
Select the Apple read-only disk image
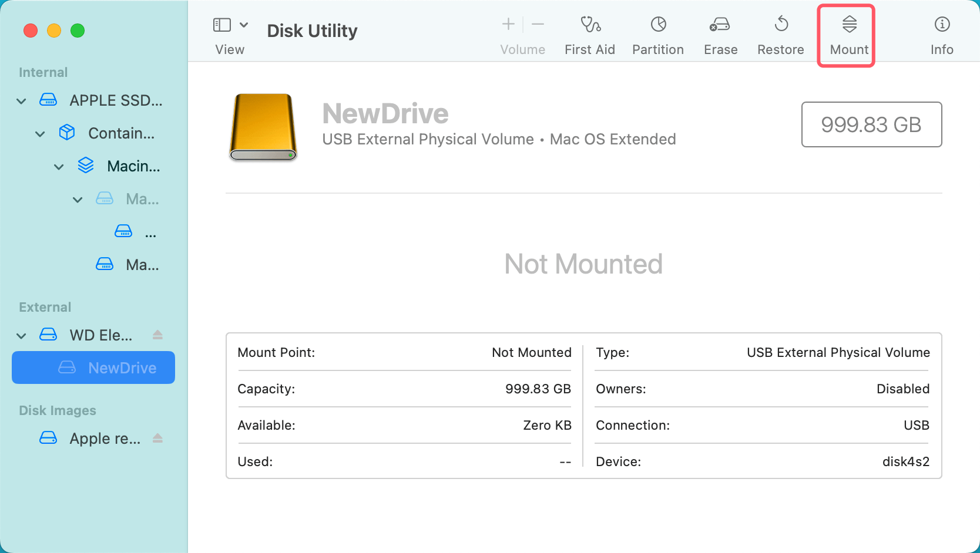click(x=104, y=438)
